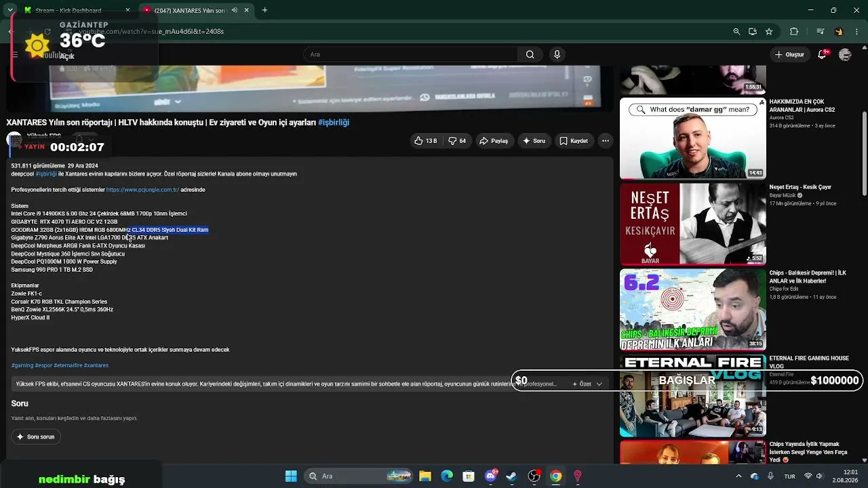Save the video with Kaydet
The image size is (868, 488).
click(x=574, y=141)
